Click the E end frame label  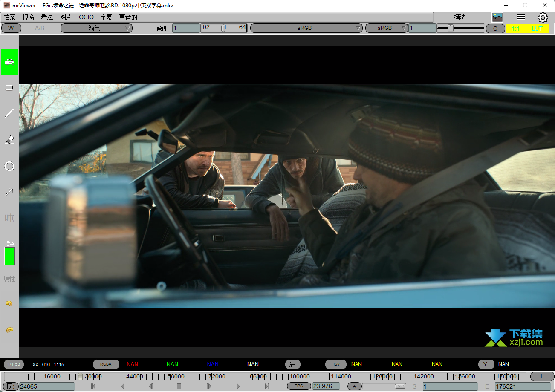[487, 386]
